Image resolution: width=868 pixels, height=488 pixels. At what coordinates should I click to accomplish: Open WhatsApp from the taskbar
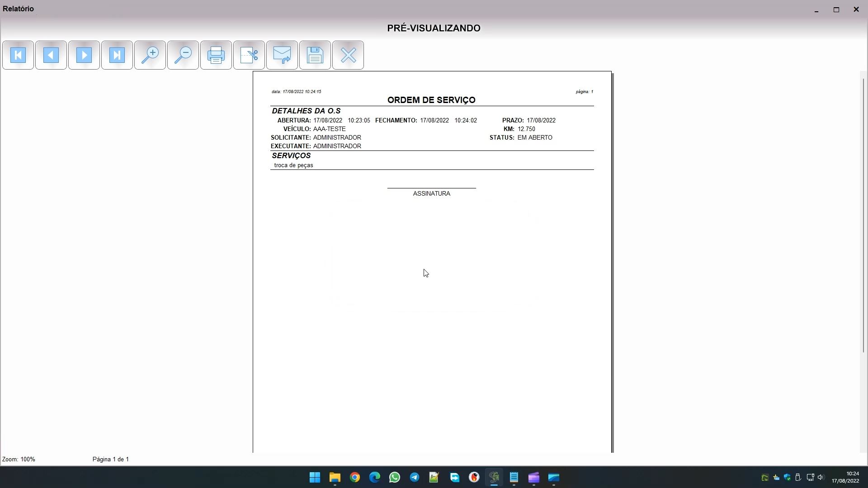(x=395, y=478)
